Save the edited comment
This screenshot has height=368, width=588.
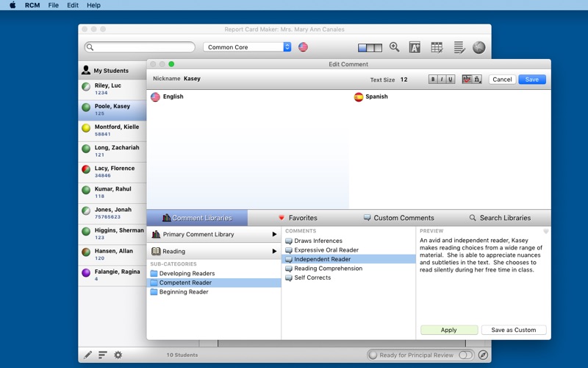(x=531, y=79)
